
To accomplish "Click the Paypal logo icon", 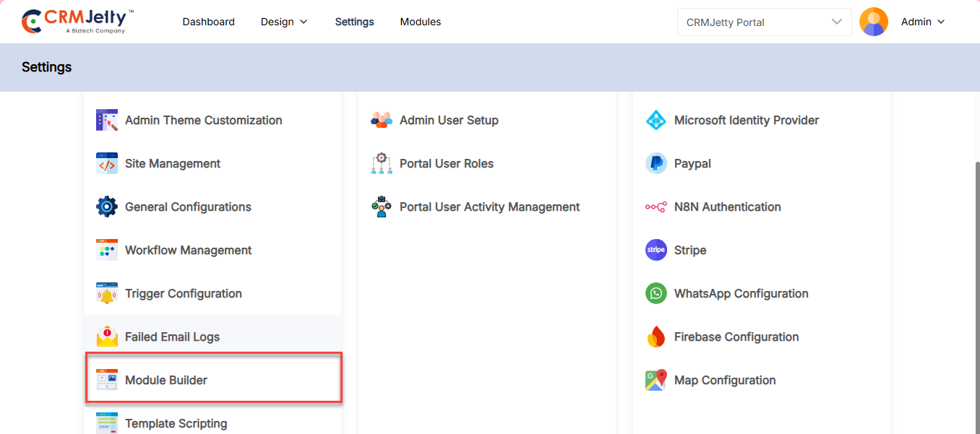I will coord(656,164).
